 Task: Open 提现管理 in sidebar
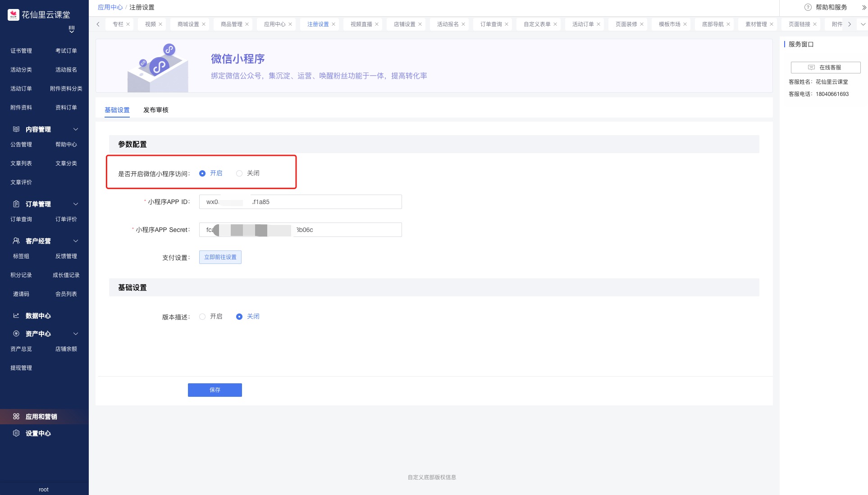21,368
